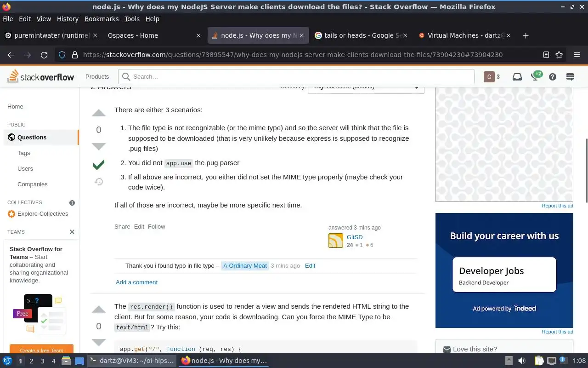The image size is (588, 368).
Task: Open the Stack Exchange sites menu icon
Action: (x=570, y=77)
